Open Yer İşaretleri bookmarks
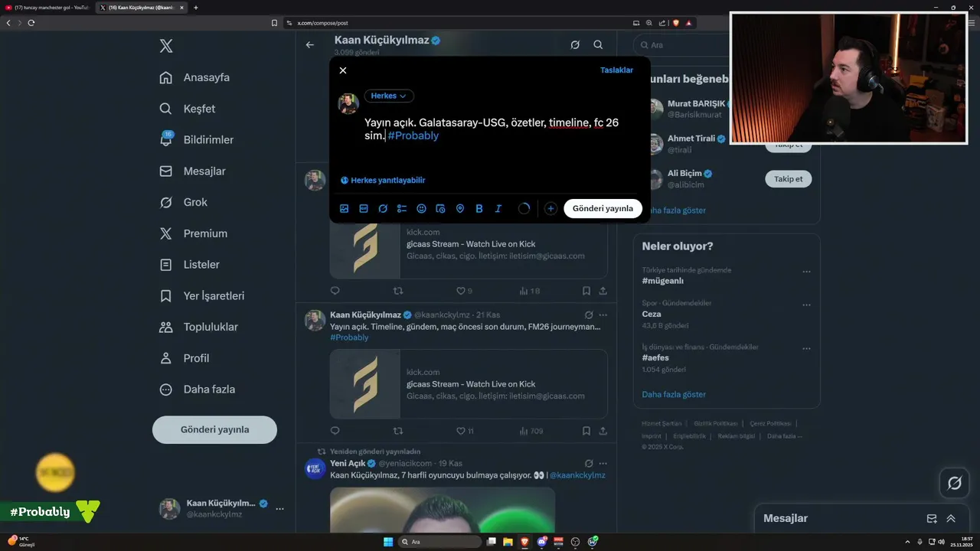The width and height of the screenshot is (980, 551). [x=202, y=295]
